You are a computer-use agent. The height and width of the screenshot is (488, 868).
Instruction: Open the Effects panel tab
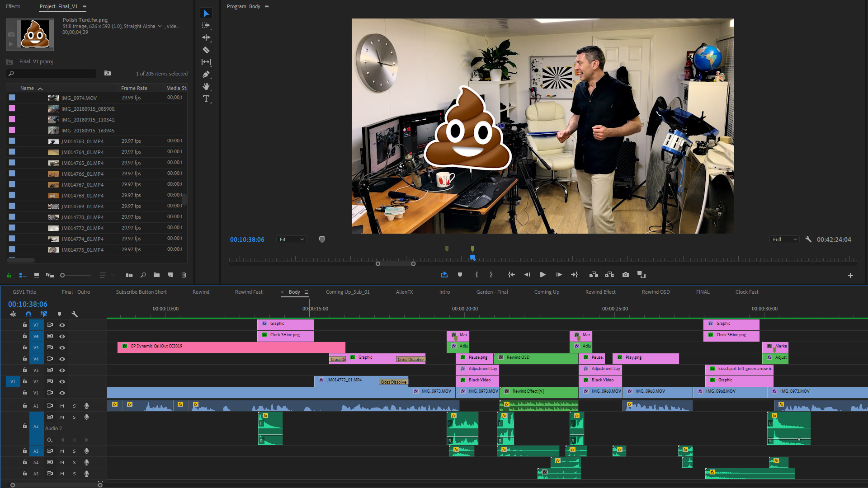pyautogui.click(x=13, y=6)
